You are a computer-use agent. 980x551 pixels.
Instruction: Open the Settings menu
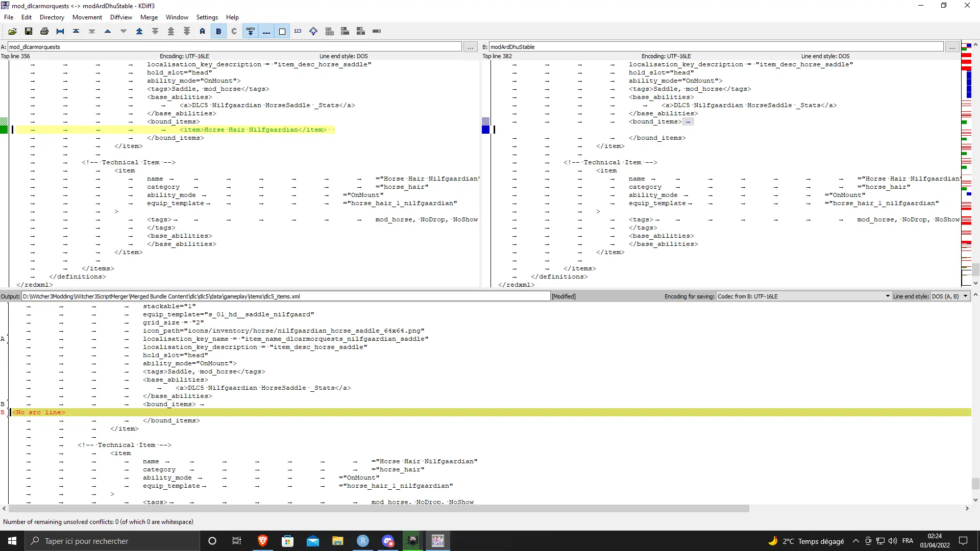(x=207, y=17)
